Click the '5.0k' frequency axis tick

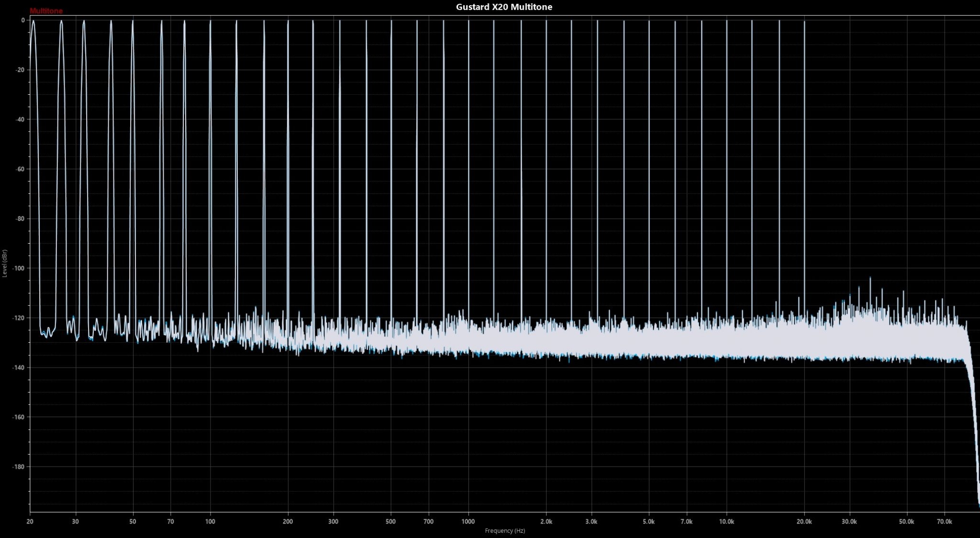tap(649, 522)
